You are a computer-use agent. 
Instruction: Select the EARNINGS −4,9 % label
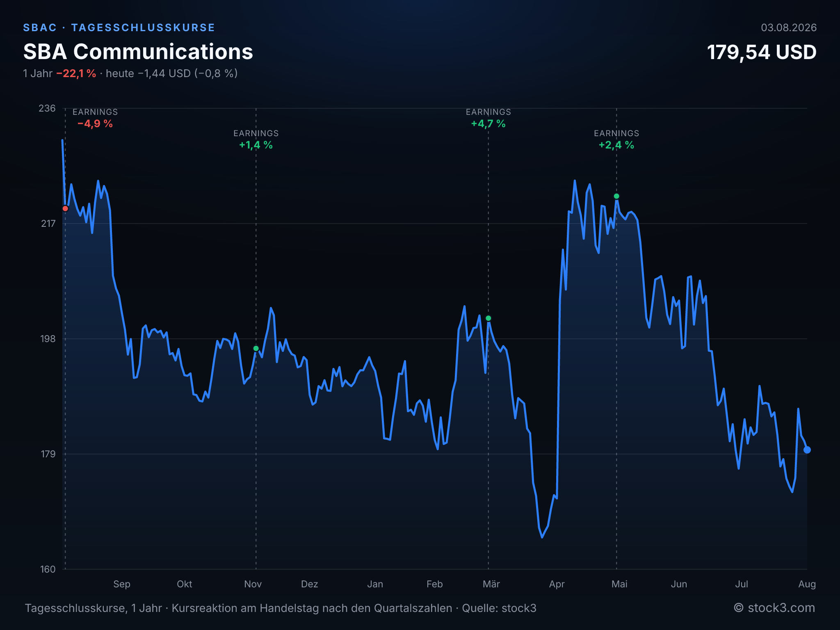pos(95,118)
